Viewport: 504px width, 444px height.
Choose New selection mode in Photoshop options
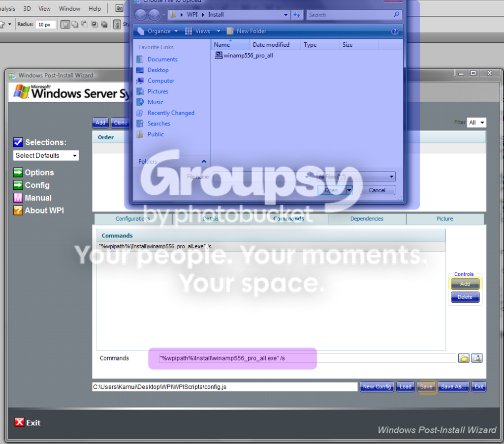pos(65,25)
